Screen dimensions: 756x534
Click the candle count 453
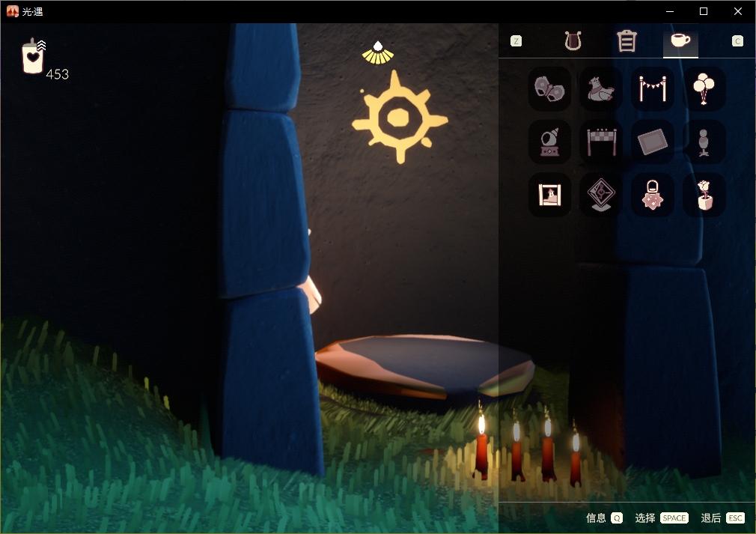click(57, 74)
